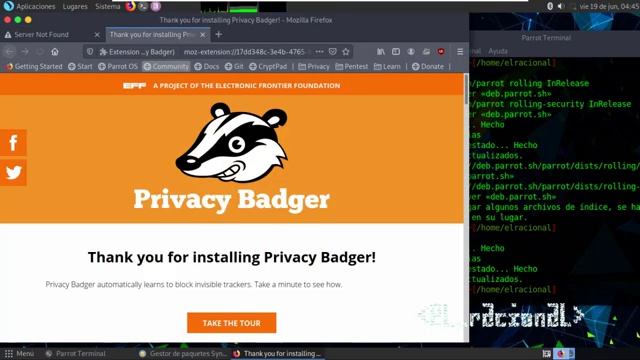
Task: Open Firefox hamburger application menu
Action: coord(460,52)
